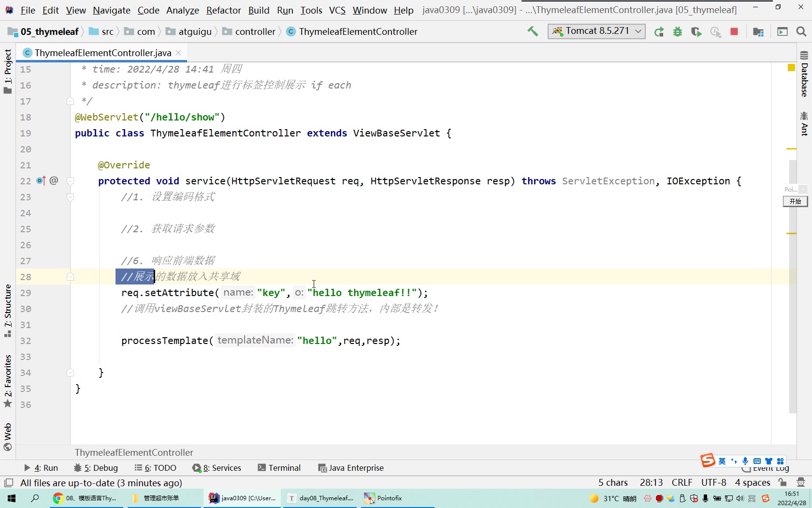The height and width of the screenshot is (508, 812).
Task: Open the Project tool window
Action: (8, 71)
